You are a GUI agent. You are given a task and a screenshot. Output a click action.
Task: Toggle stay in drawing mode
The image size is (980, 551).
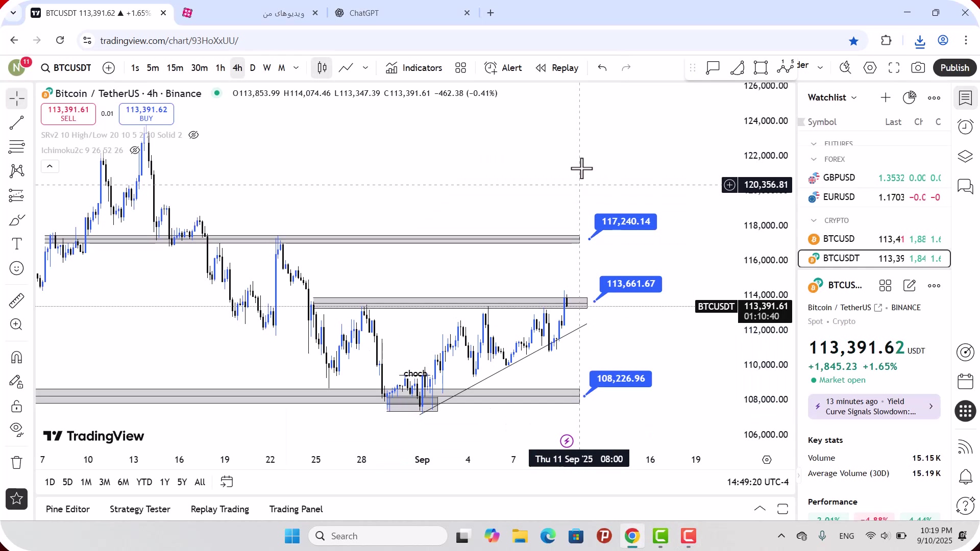coord(17,382)
